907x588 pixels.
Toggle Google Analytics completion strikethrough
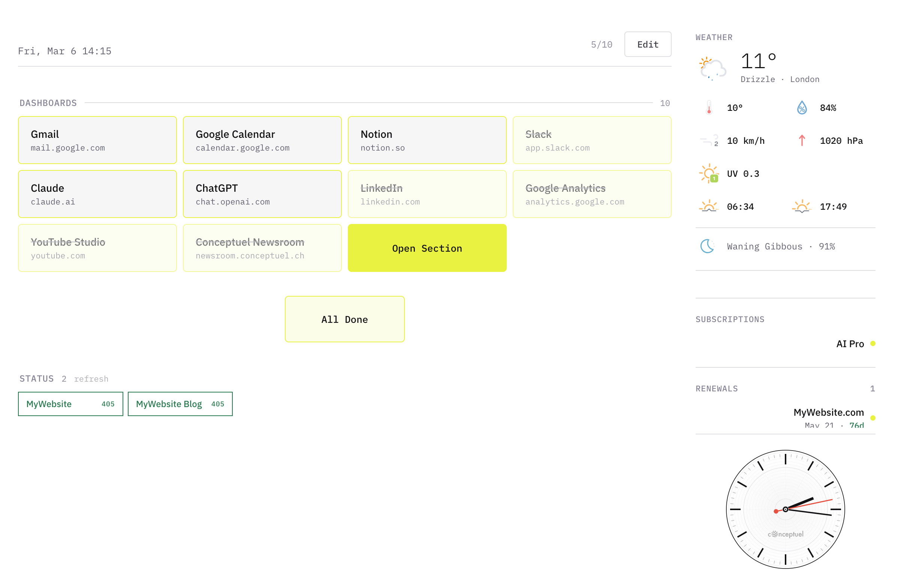(x=592, y=194)
